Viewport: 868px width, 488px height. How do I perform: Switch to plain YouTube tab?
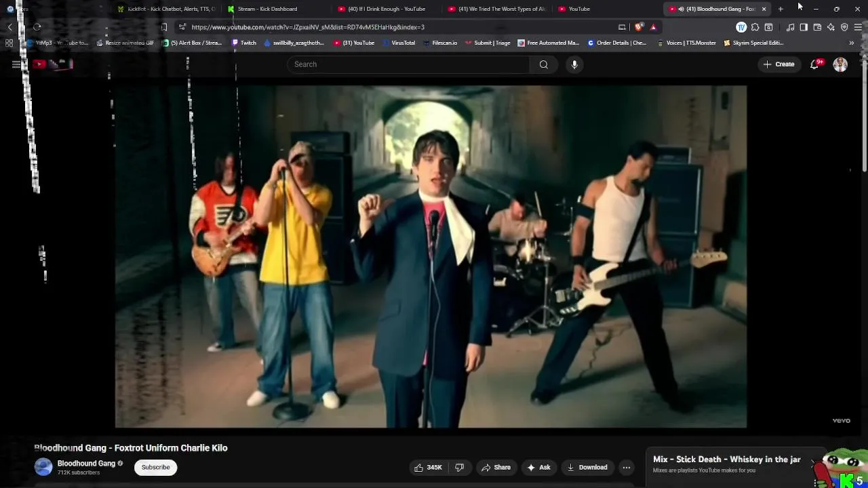607,9
